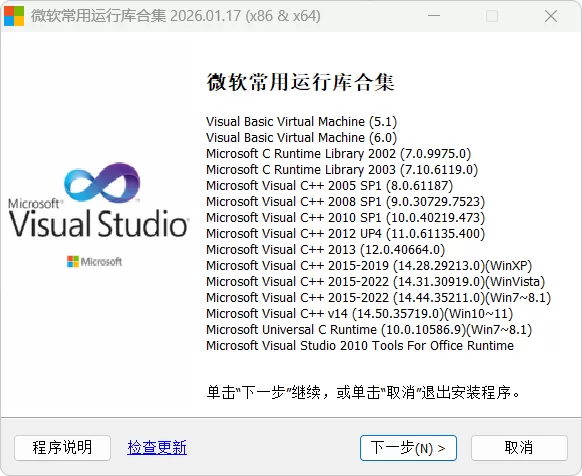
Task: Follow the 检查更新 link
Action: tap(157, 447)
